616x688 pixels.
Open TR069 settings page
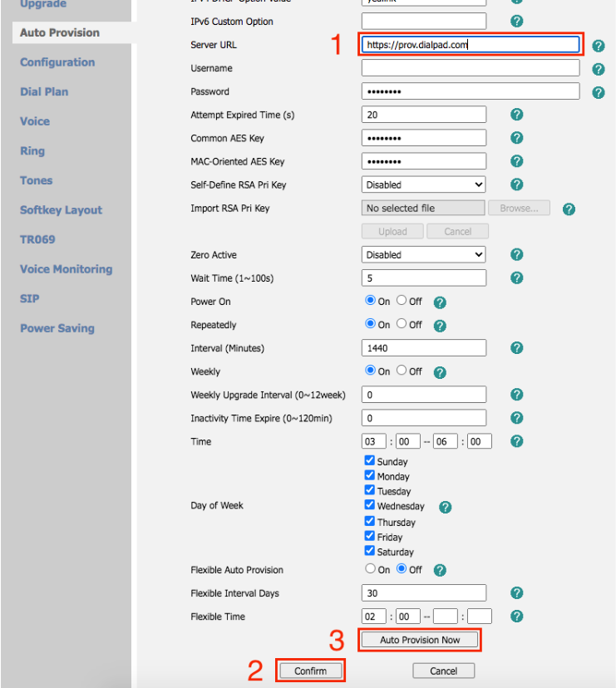[37, 239]
